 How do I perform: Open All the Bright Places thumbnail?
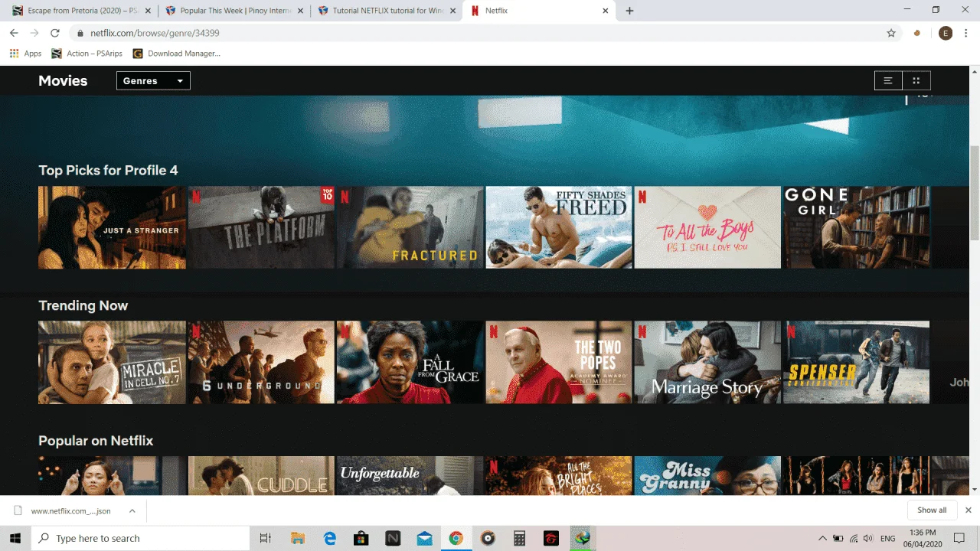(x=559, y=475)
